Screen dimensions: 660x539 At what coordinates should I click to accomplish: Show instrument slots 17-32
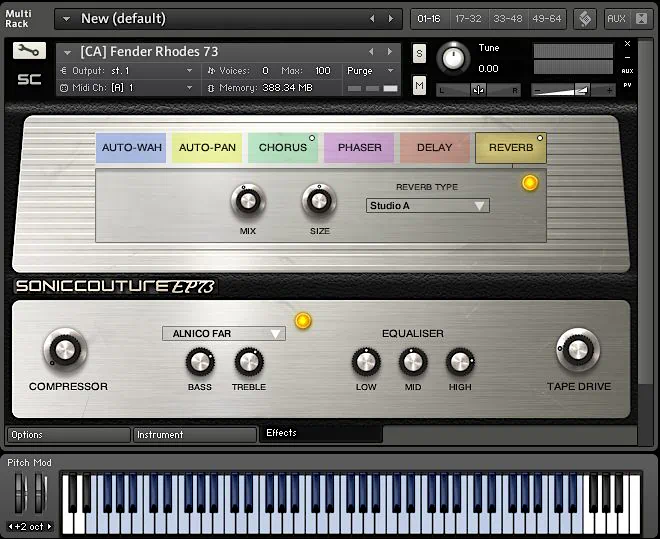[468, 19]
